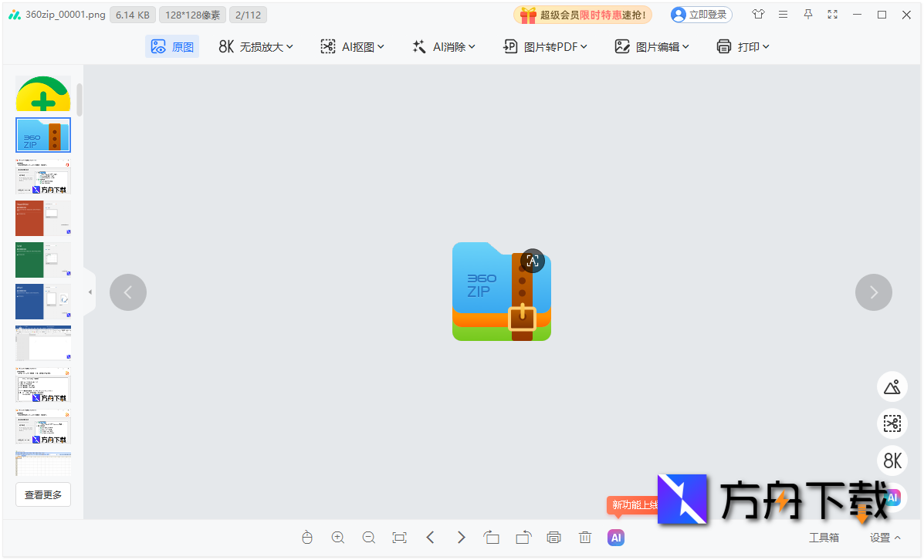Expand the 图片编辑 dropdown menu
This screenshot has height=560, width=924.
(652, 46)
